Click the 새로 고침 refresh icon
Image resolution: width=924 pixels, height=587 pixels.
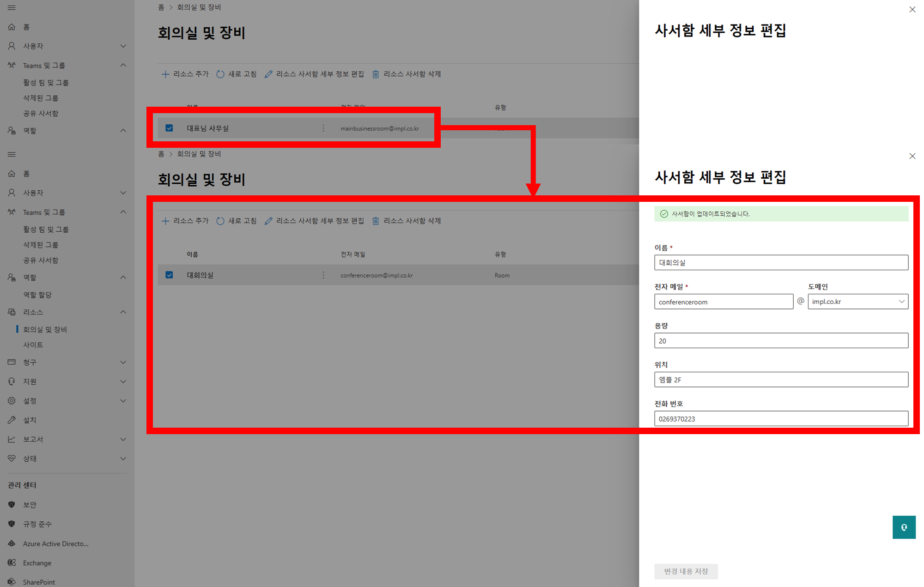pyautogui.click(x=220, y=221)
